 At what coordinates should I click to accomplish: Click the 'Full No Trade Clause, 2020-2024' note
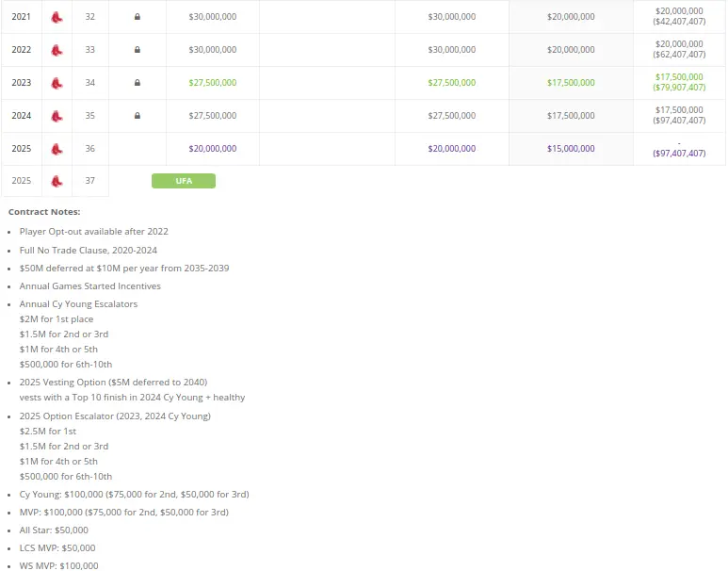88,251
